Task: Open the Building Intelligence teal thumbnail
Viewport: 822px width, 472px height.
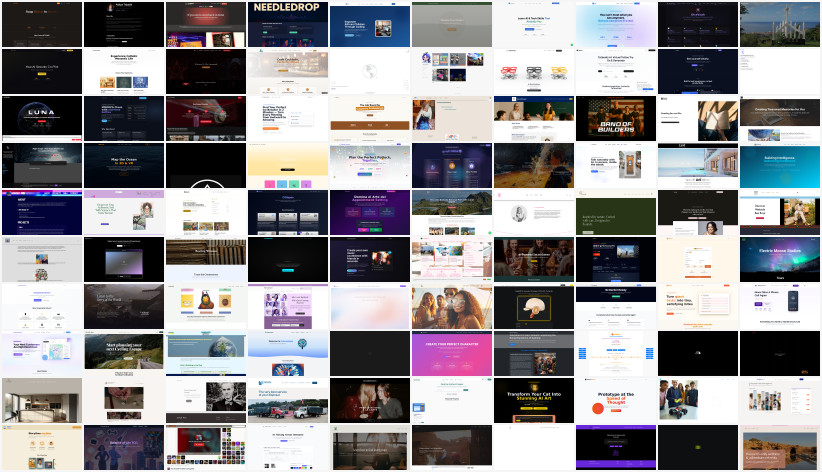Action: coord(780,165)
